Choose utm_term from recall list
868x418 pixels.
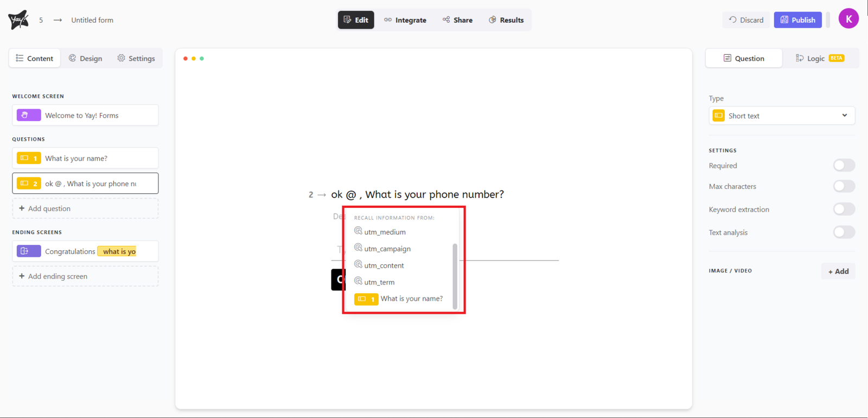pyautogui.click(x=379, y=282)
